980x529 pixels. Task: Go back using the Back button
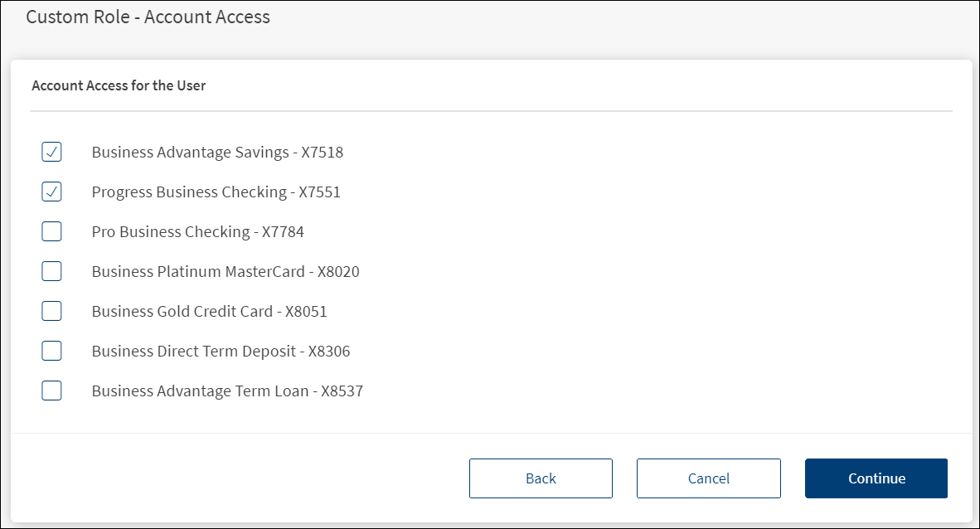tap(541, 478)
